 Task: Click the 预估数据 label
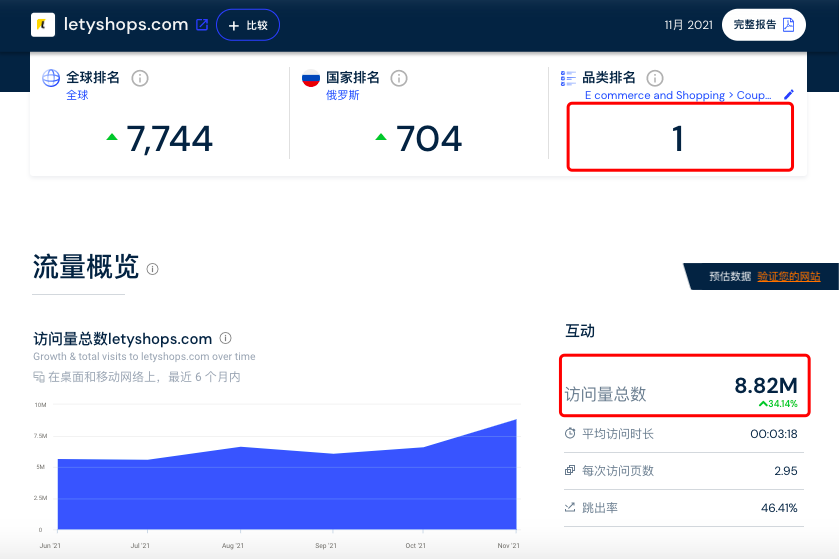point(730,277)
